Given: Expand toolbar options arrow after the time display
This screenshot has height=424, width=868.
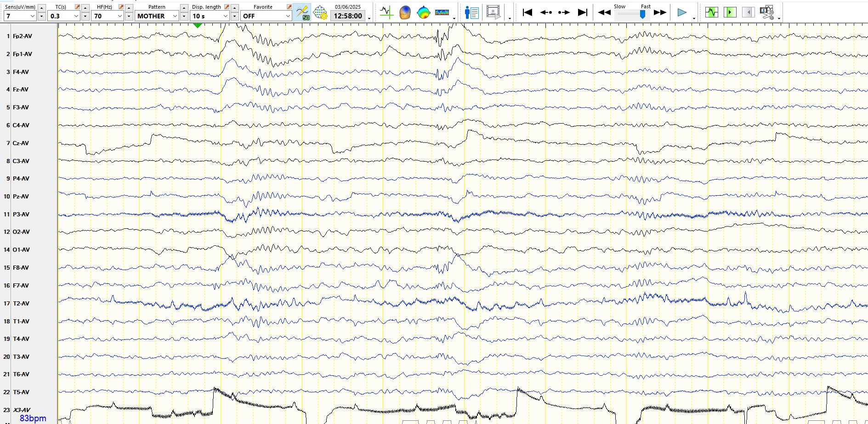Looking at the screenshot, I should (369, 18).
